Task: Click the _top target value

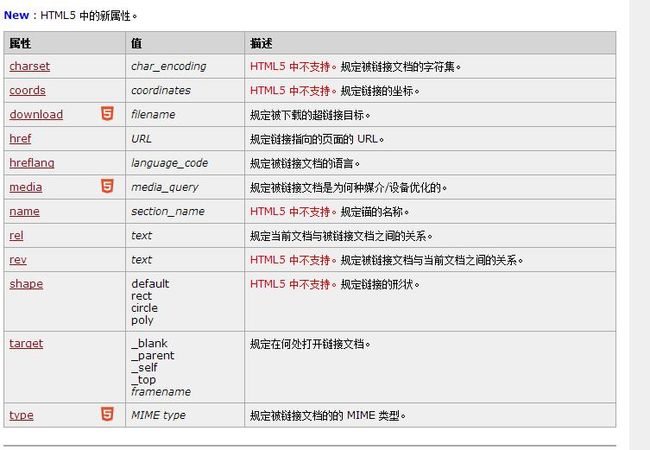Action: 143,380
